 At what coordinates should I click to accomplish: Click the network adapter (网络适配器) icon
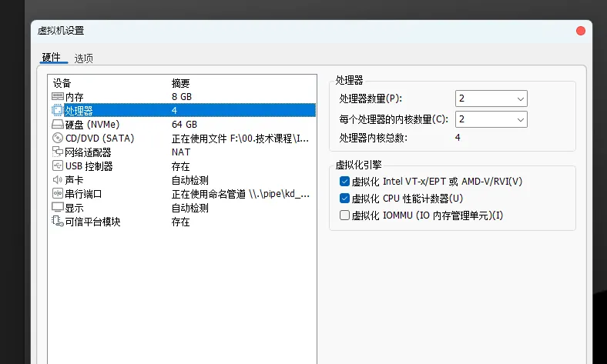click(58, 152)
